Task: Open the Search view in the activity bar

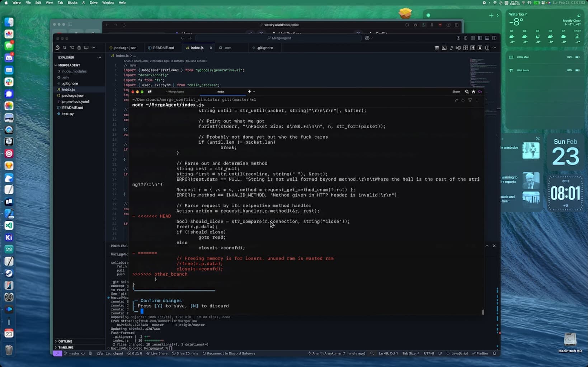Action: coord(65,48)
